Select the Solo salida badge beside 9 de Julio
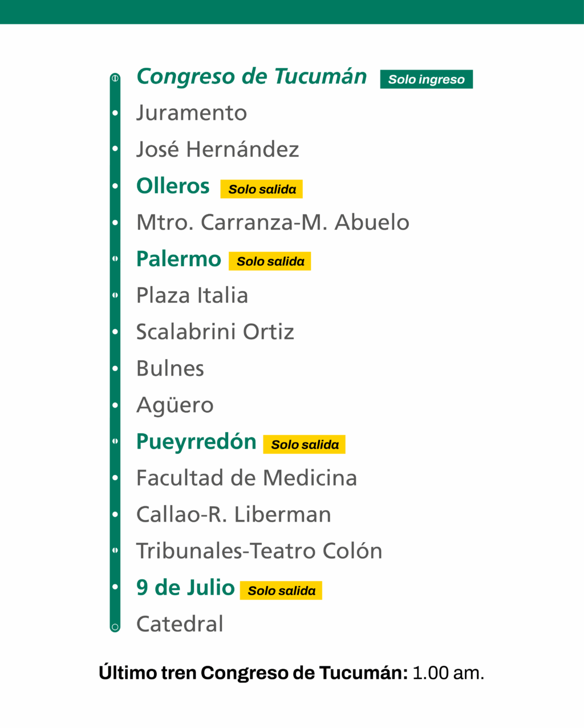This screenshot has height=728, width=584. 281,591
